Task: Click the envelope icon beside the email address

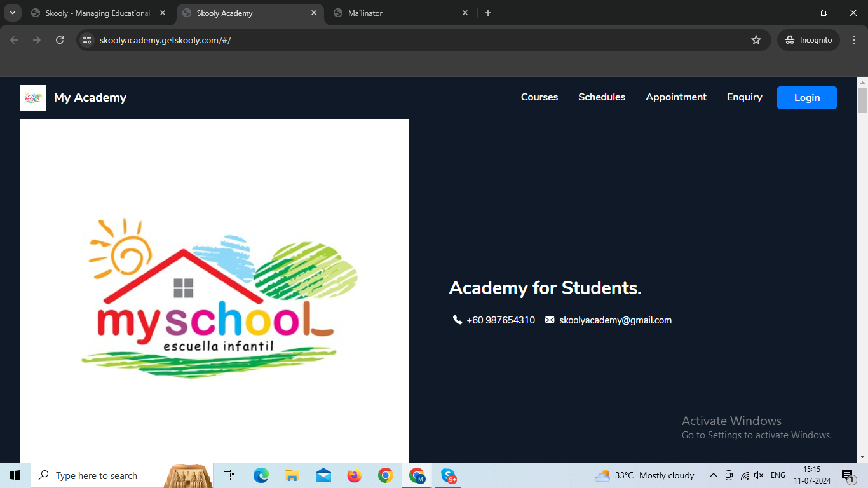Action: tap(550, 320)
